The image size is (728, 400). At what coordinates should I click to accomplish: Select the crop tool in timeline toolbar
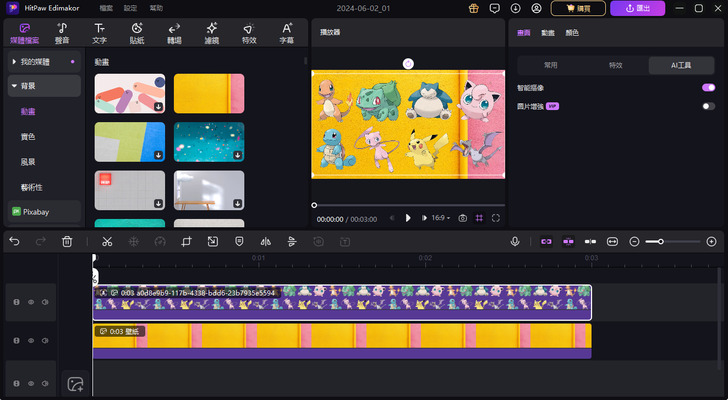(186, 241)
